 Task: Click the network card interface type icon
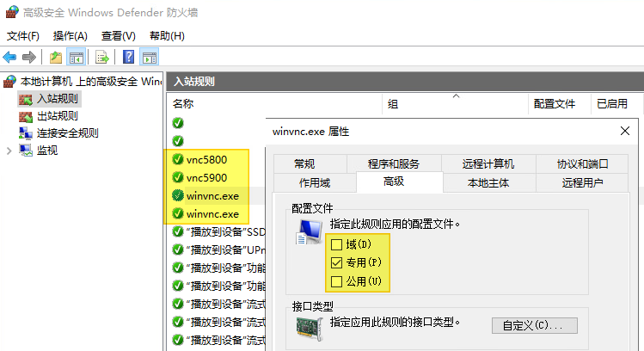pos(310,329)
